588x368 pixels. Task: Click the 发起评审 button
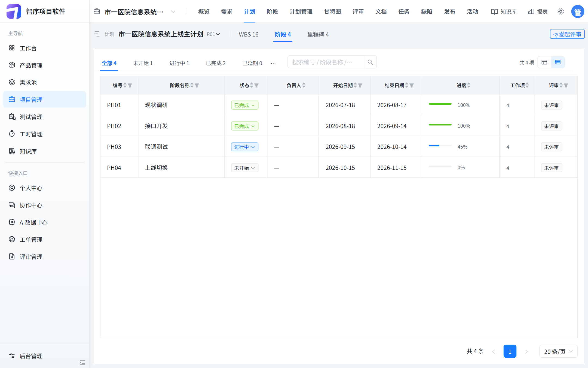[567, 34]
